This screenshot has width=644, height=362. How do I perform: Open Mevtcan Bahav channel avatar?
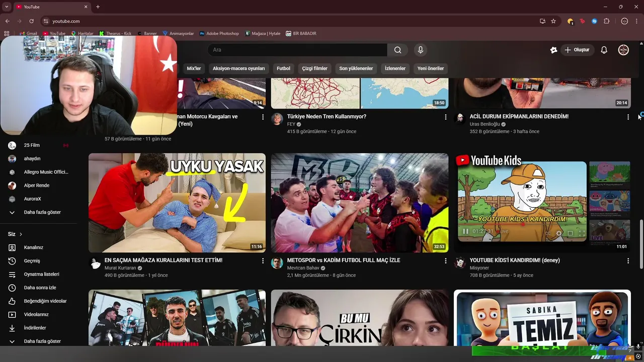277,263
